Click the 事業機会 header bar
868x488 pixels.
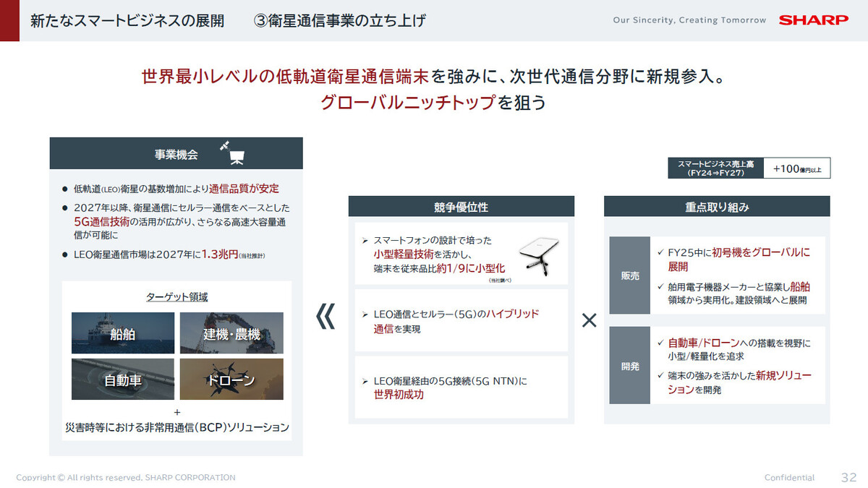pyautogui.click(x=176, y=153)
